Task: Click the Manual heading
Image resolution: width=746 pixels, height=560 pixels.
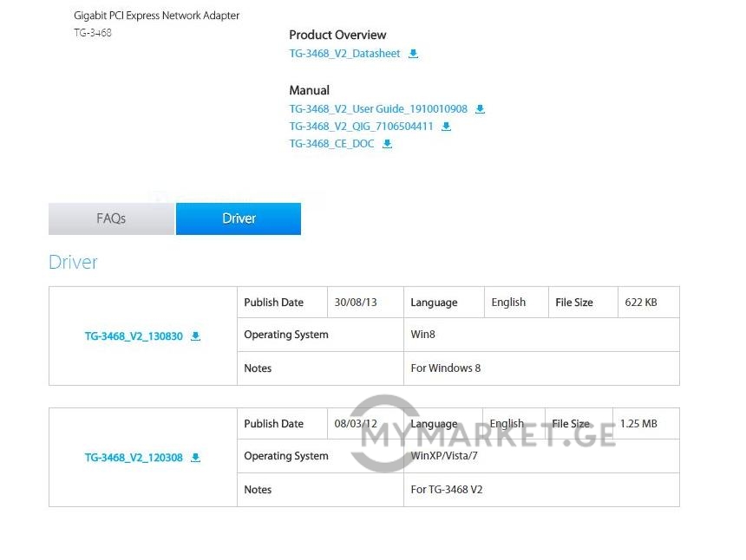Action: point(310,90)
